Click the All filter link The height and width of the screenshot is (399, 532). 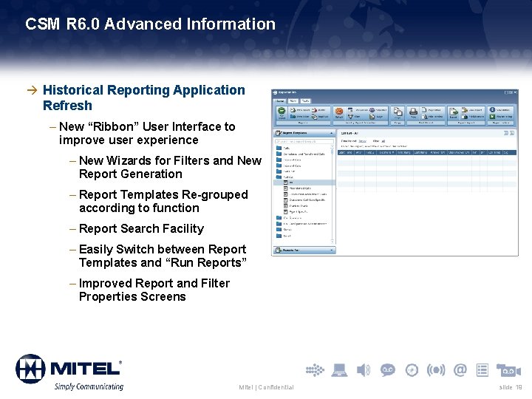(x=383, y=141)
